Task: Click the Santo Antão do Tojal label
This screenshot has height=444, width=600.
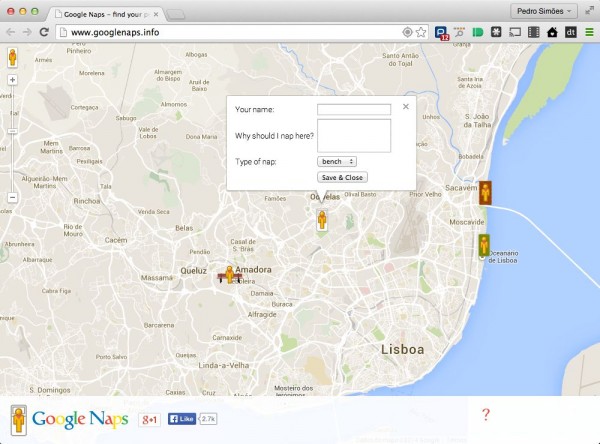Action: [x=401, y=59]
